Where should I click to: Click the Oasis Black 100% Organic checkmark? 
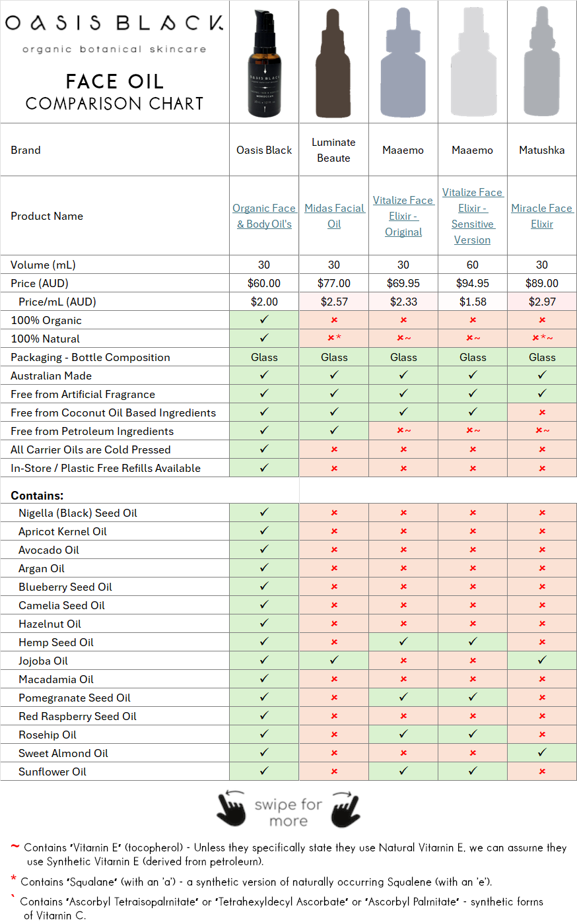pyautogui.click(x=264, y=319)
